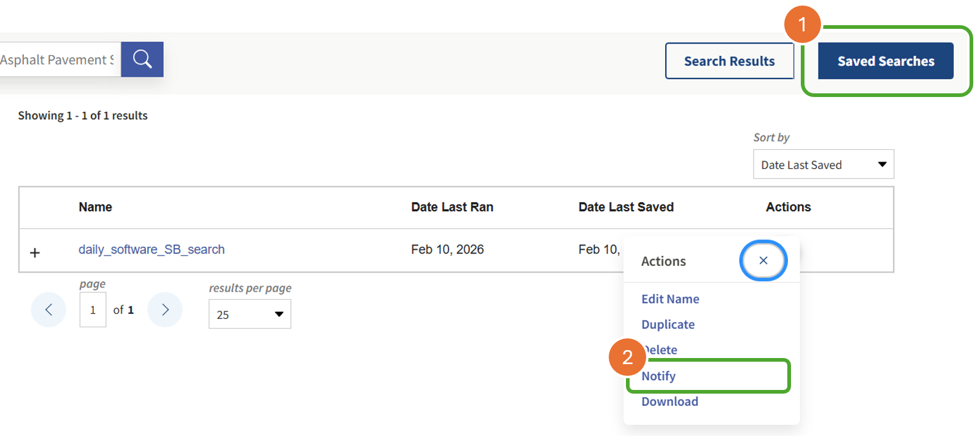Go to the previous results page
The width and height of the screenshot is (980, 436).
point(48,309)
